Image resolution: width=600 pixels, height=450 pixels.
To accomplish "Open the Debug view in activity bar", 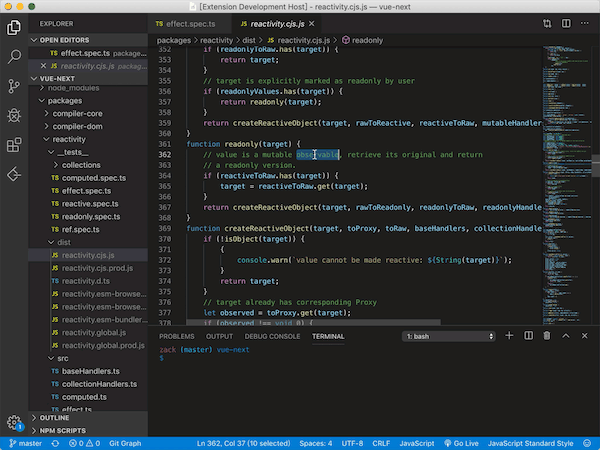I will point(14,115).
